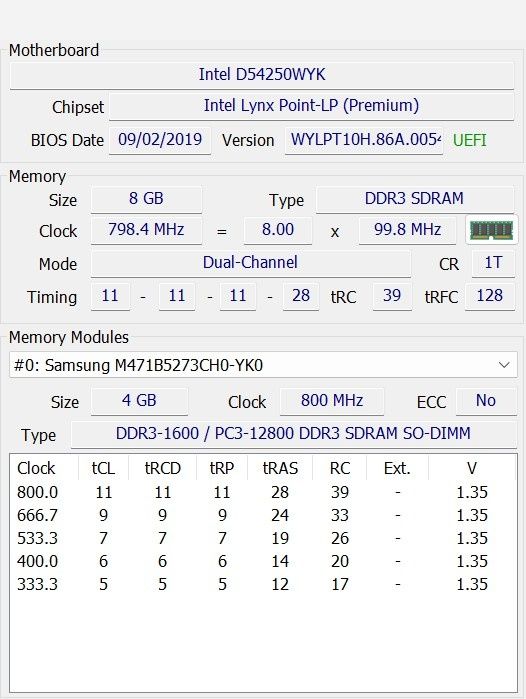
Task: Click the Motherboard group label
Action: coord(54,50)
